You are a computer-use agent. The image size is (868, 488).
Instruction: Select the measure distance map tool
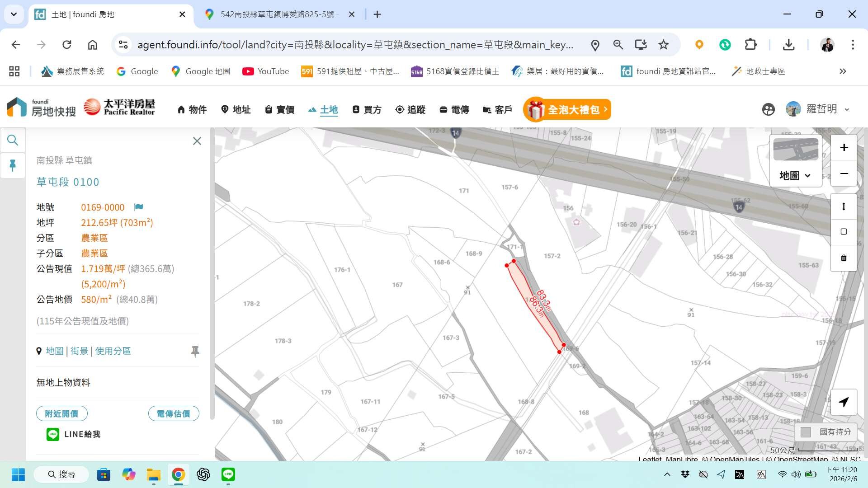pyautogui.click(x=844, y=206)
